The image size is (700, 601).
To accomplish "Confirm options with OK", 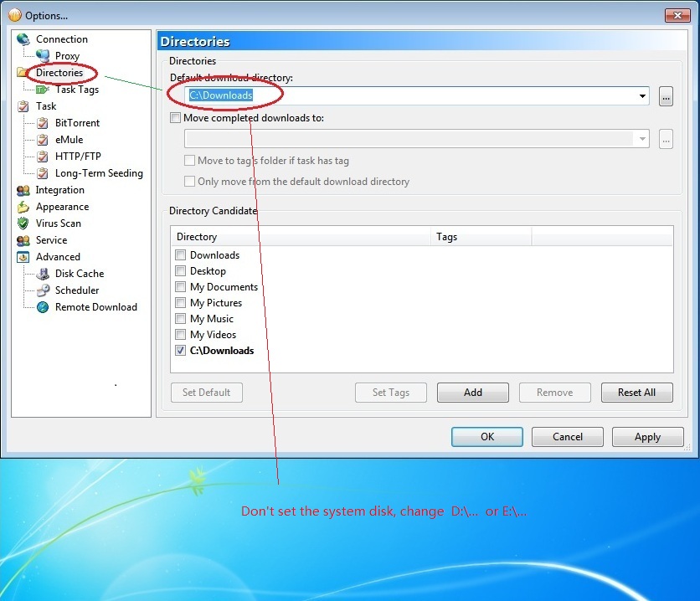I will (487, 436).
